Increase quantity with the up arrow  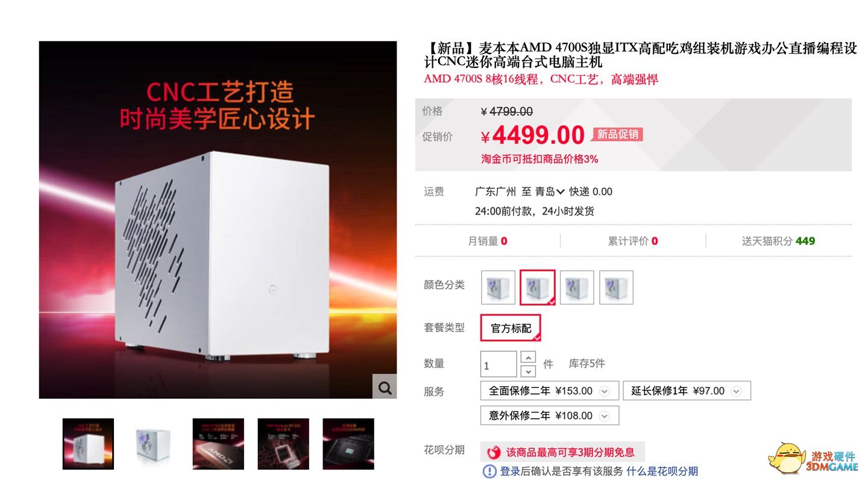(527, 357)
